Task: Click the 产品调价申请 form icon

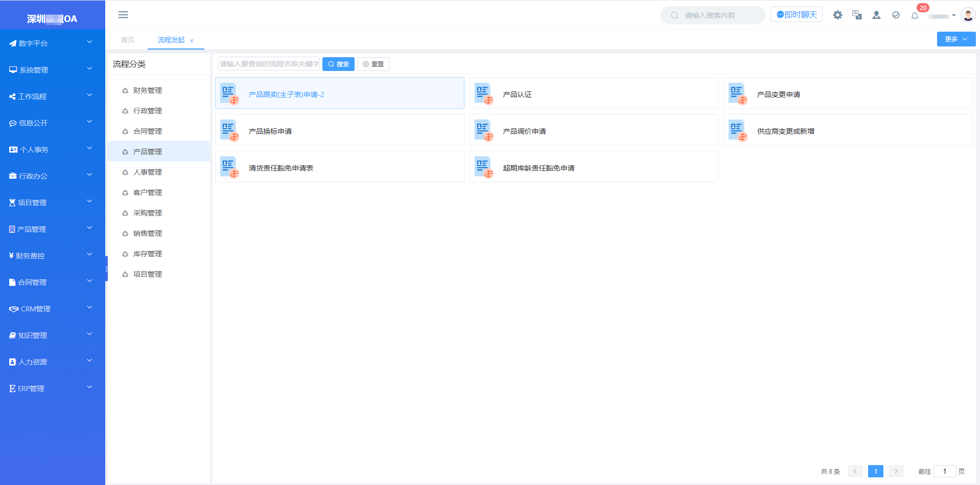Action: [x=483, y=130]
